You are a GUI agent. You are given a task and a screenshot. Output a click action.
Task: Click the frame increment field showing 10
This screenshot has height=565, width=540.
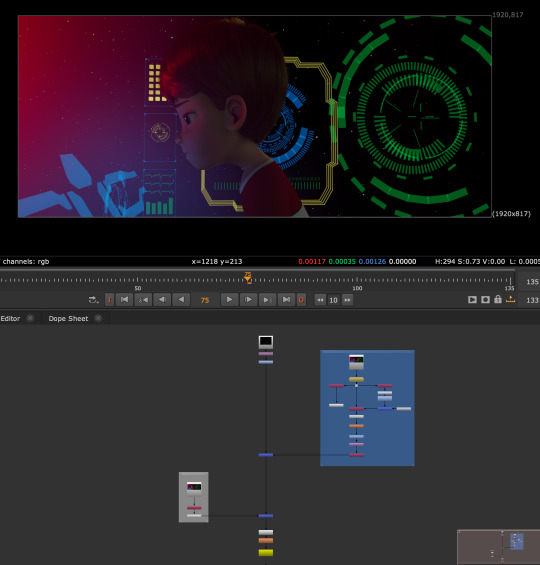click(333, 300)
